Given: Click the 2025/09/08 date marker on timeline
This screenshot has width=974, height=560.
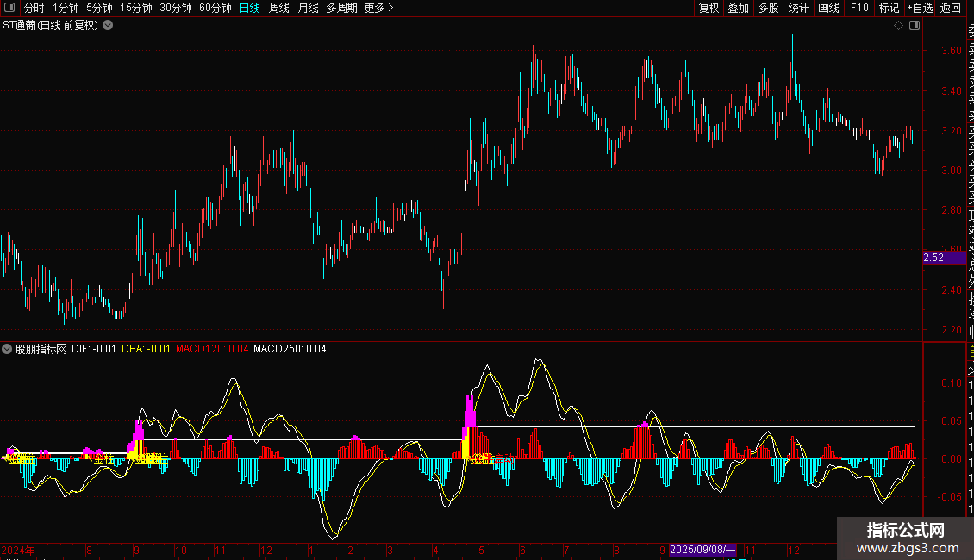Looking at the screenshot, I should click(x=702, y=550).
